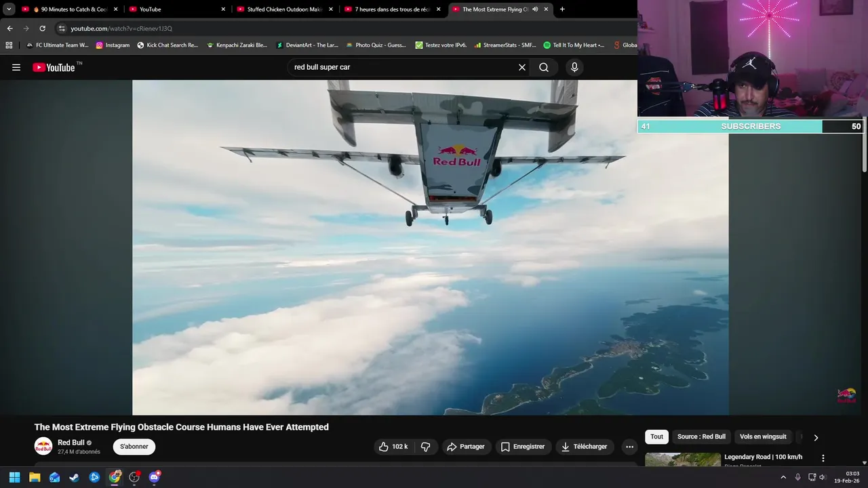Select the Vols en wingsuit chip

coord(763,436)
